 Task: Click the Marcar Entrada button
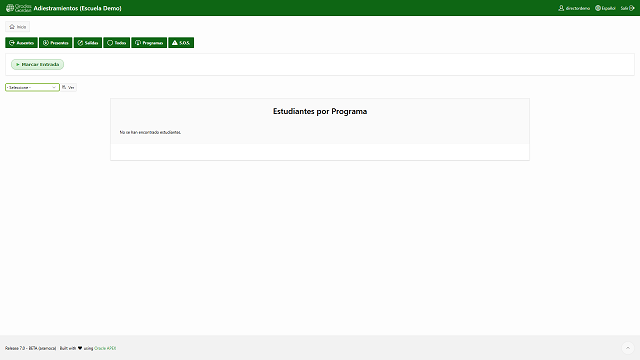tap(38, 64)
